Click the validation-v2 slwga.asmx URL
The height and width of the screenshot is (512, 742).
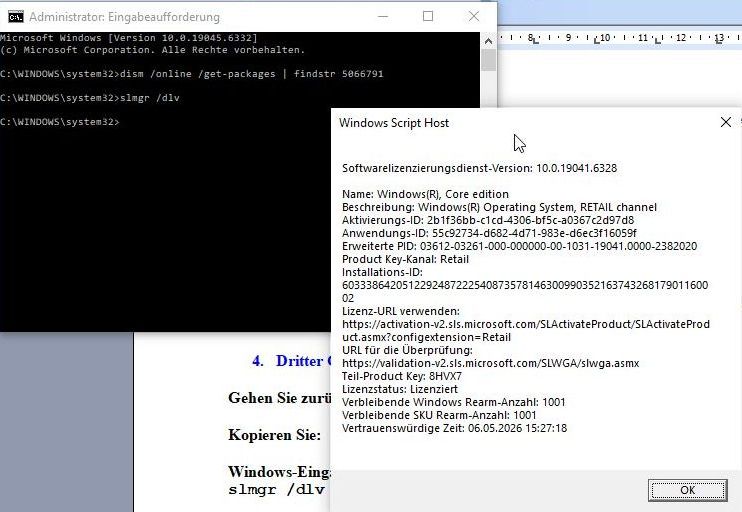pyautogui.click(x=491, y=363)
